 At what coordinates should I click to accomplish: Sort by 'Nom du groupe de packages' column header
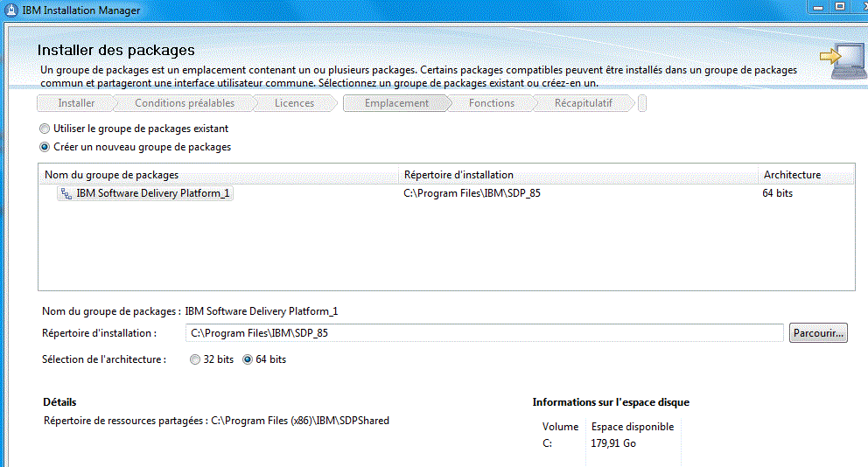[x=219, y=175]
